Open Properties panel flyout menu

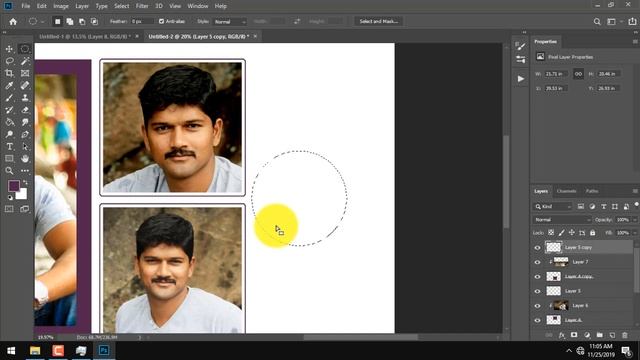635,42
